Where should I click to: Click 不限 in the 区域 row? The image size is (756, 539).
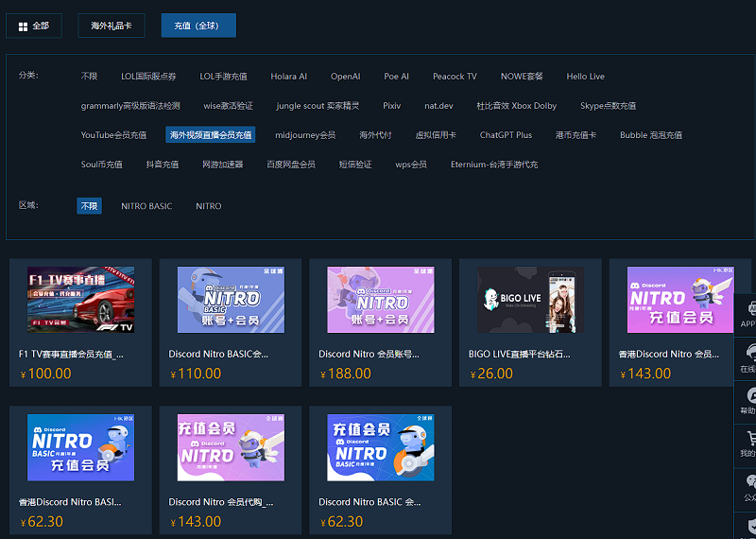[89, 206]
